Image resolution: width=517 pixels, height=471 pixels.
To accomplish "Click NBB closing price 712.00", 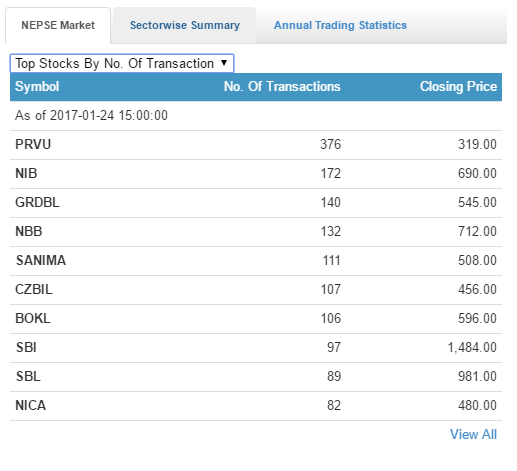I will 477,232.
